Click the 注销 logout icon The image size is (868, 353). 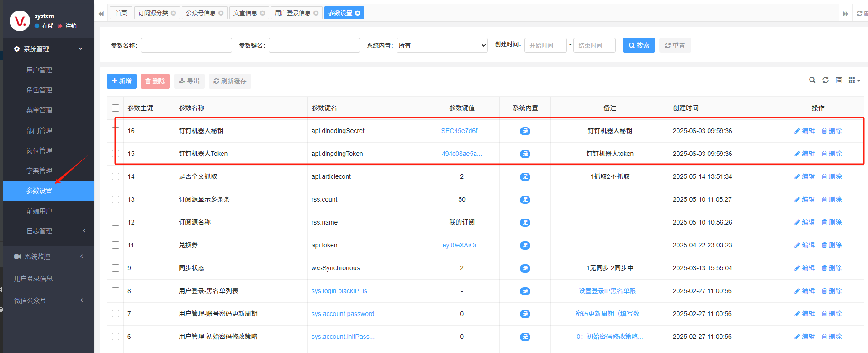click(60, 26)
